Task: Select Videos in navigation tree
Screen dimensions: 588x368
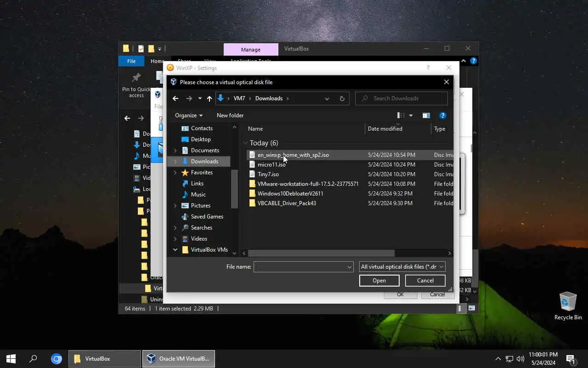Action: pos(199,239)
